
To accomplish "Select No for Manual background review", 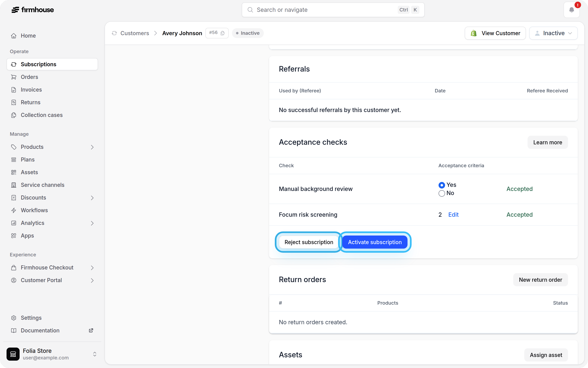I will point(441,193).
